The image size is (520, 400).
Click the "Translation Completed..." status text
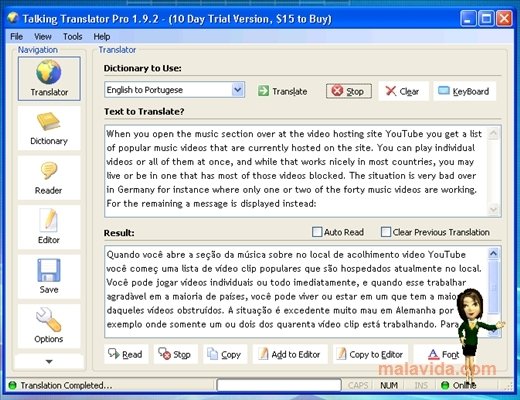click(x=66, y=386)
